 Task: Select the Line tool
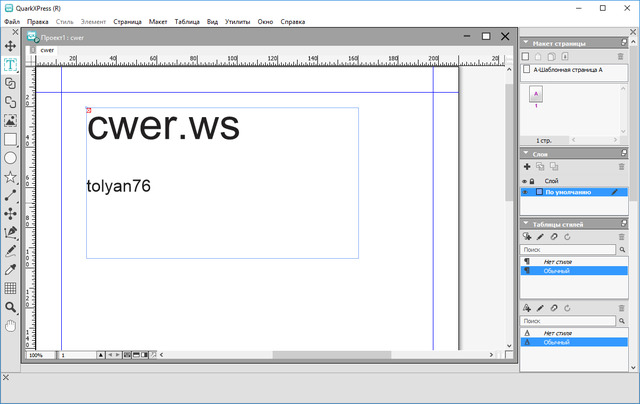tap(10, 195)
